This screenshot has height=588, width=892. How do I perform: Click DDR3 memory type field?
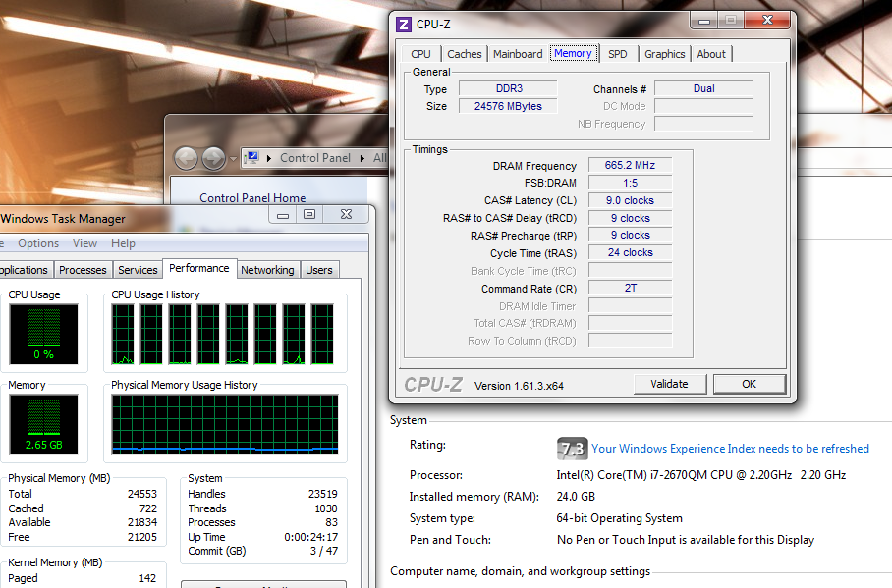[x=509, y=88]
